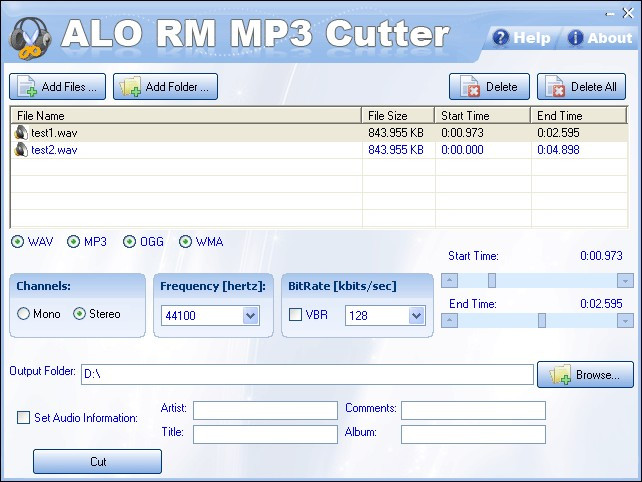Image resolution: width=642 pixels, height=482 pixels.
Task: Click End Time slider up arrow
Action: 450,320
